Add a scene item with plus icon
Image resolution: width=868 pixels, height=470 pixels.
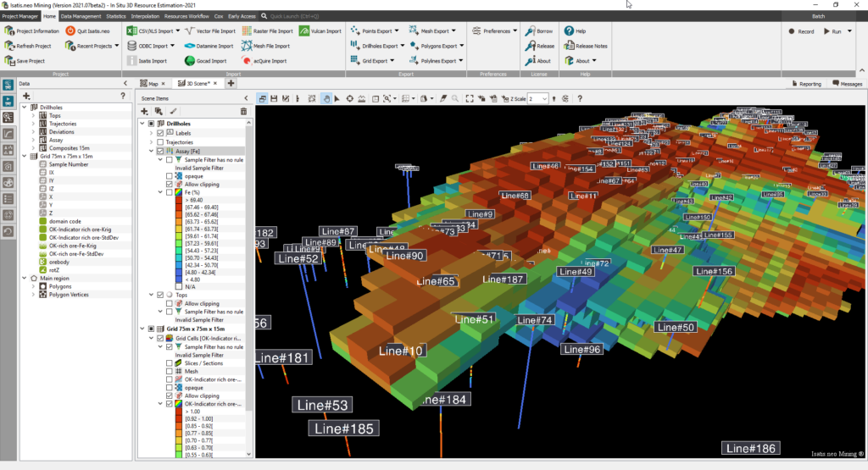pyautogui.click(x=144, y=111)
